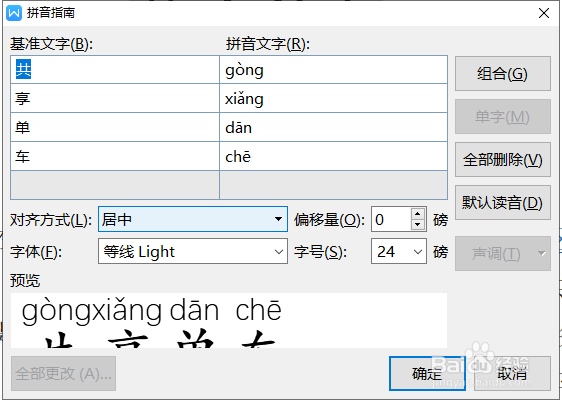The image size is (562, 402).
Task: Click the dān pinyin cell
Action: click(333, 127)
